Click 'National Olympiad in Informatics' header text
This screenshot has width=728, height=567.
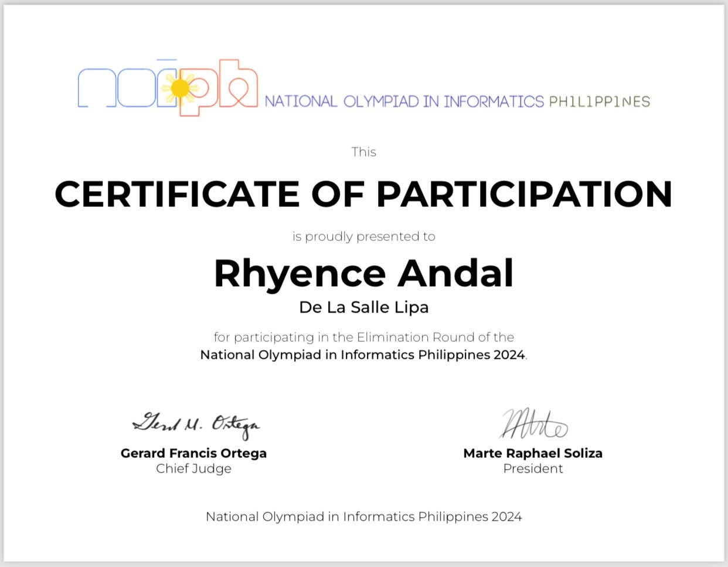pyautogui.click(x=404, y=101)
